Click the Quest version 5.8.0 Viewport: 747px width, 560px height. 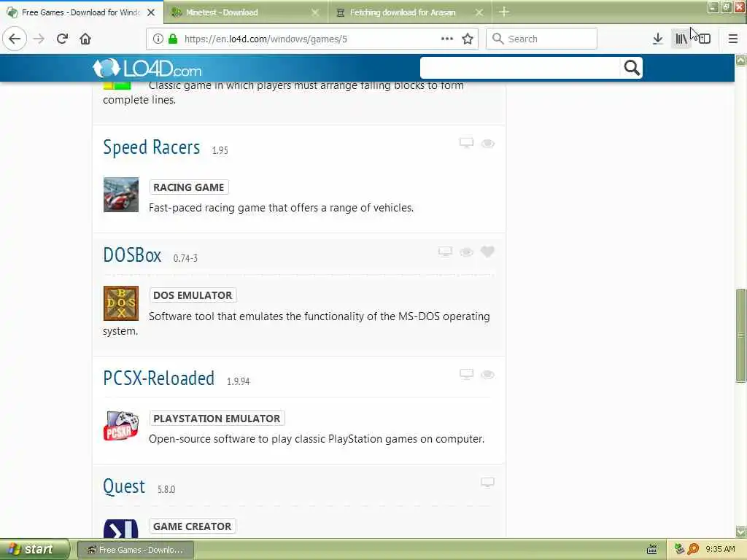(x=166, y=489)
